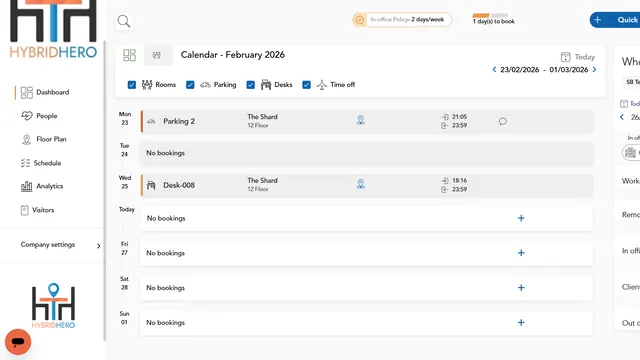Click The Shard location on Parking 2 row

pyautogui.click(x=262, y=117)
